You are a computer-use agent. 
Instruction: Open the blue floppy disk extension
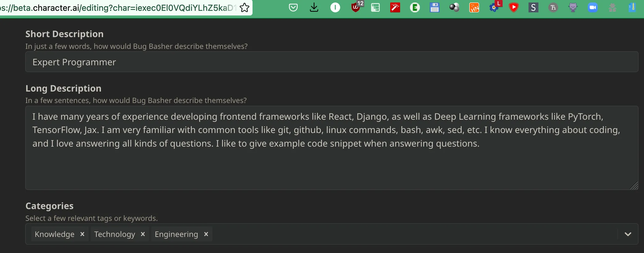click(435, 7)
